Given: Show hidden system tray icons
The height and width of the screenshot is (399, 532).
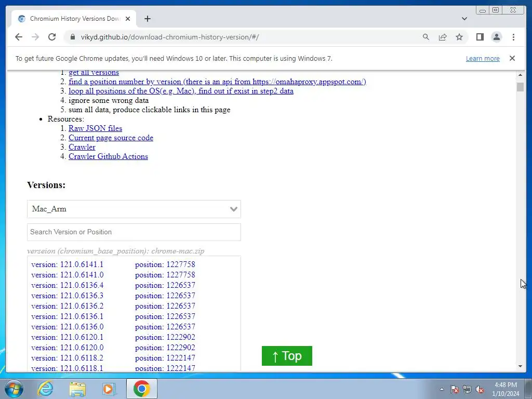Looking at the screenshot, I should coord(442,389).
